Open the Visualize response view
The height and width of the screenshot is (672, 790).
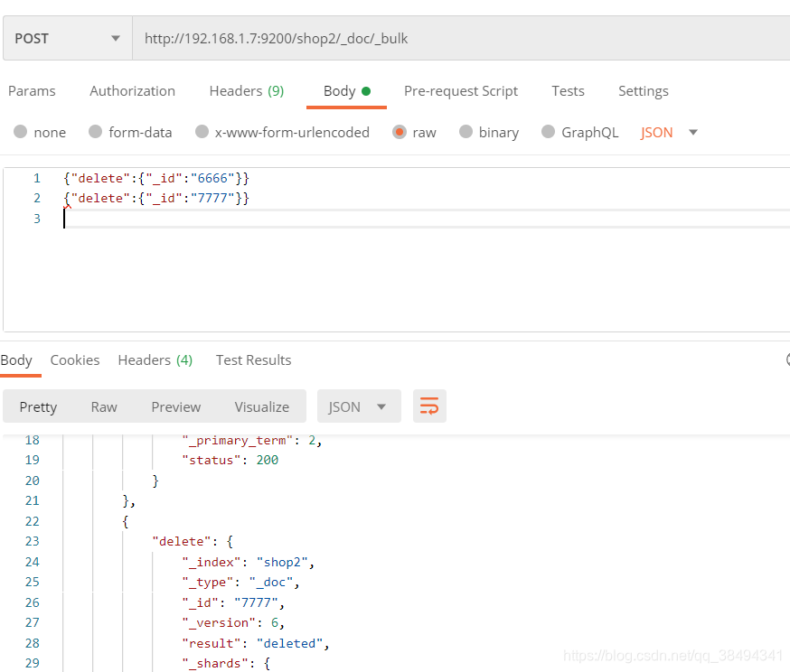click(262, 406)
